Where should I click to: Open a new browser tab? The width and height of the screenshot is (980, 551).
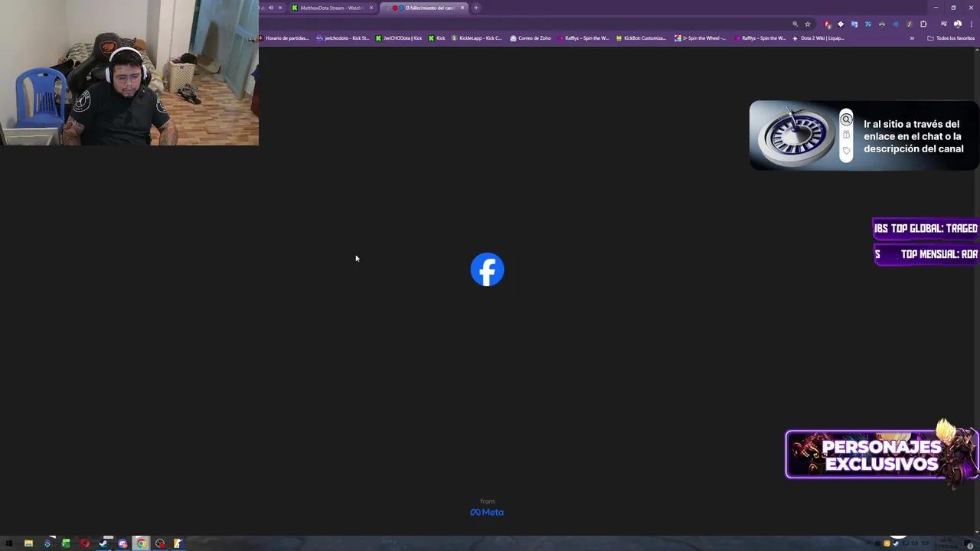click(476, 8)
